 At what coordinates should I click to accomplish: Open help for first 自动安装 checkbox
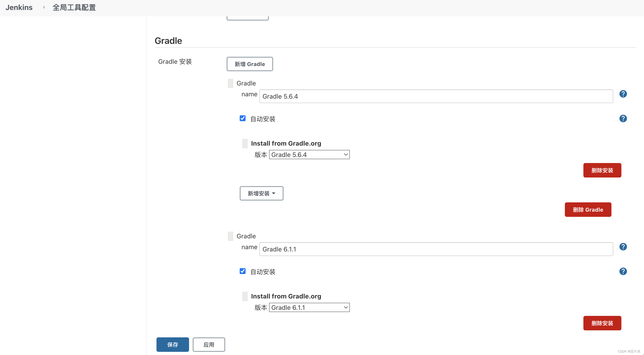(623, 118)
